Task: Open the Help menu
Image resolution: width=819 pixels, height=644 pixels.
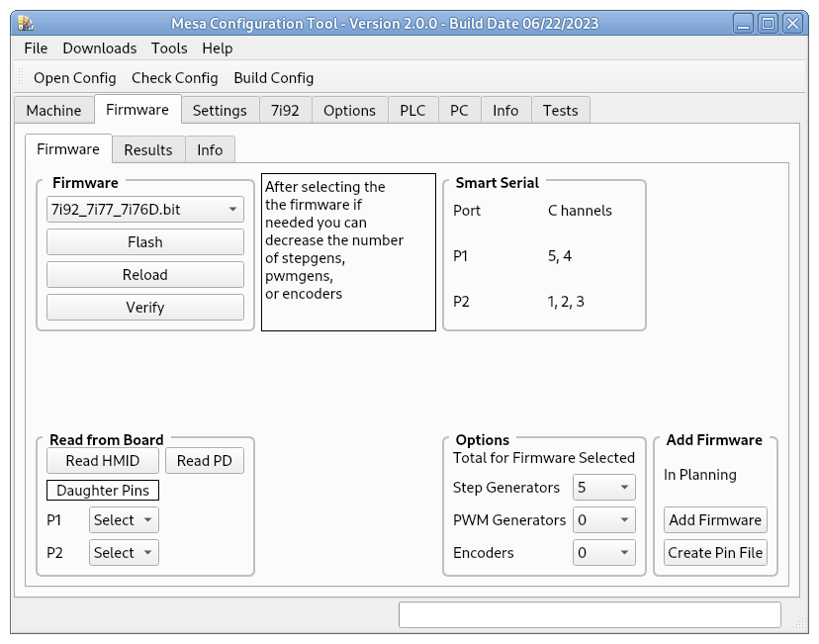Action: pyautogui.click(x=218, y=48)
